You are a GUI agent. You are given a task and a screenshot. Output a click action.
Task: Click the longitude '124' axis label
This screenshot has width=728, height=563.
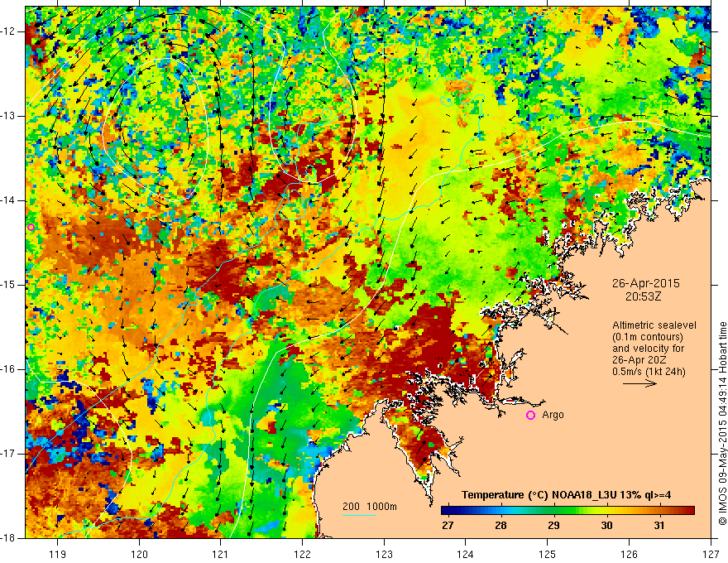coord(466,554)
